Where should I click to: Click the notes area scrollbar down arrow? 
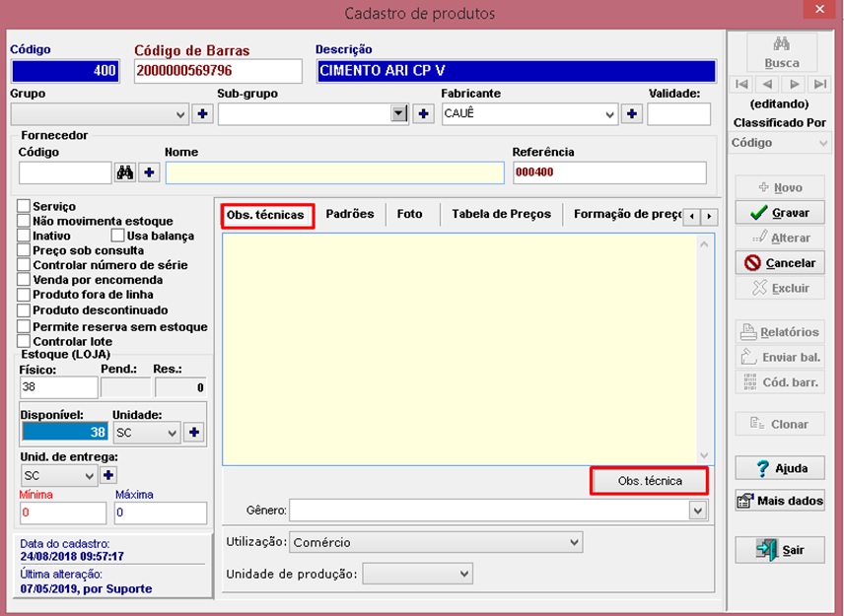pyautogui.click(x=704, y=455)
